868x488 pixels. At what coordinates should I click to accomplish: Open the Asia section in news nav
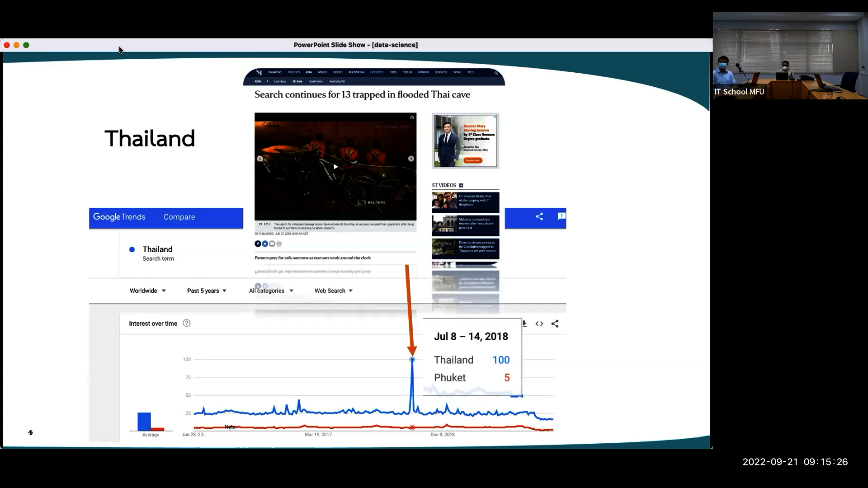tap(309, 72)
